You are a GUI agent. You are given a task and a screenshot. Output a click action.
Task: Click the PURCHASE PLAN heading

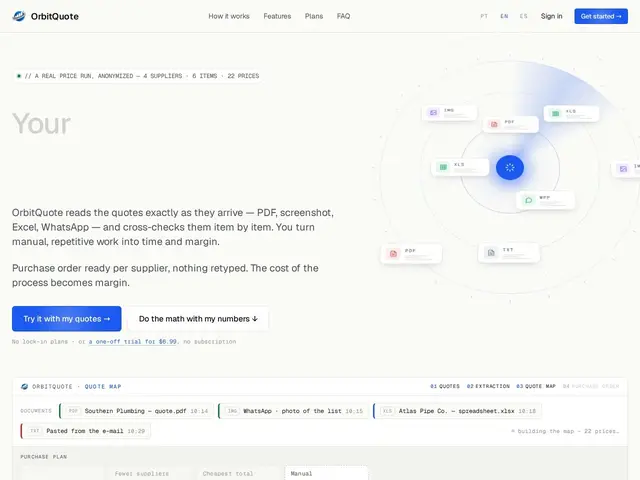[x=44, y=457]
